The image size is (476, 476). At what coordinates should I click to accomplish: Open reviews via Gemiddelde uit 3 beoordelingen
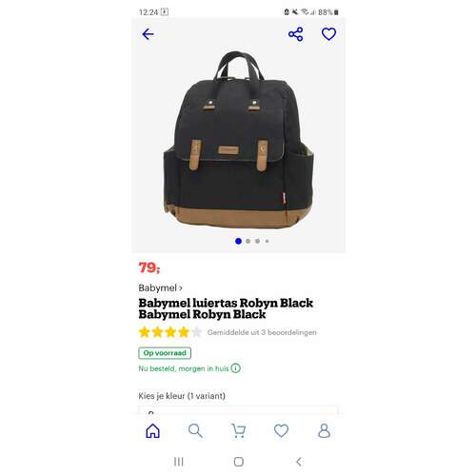[262, 332]
